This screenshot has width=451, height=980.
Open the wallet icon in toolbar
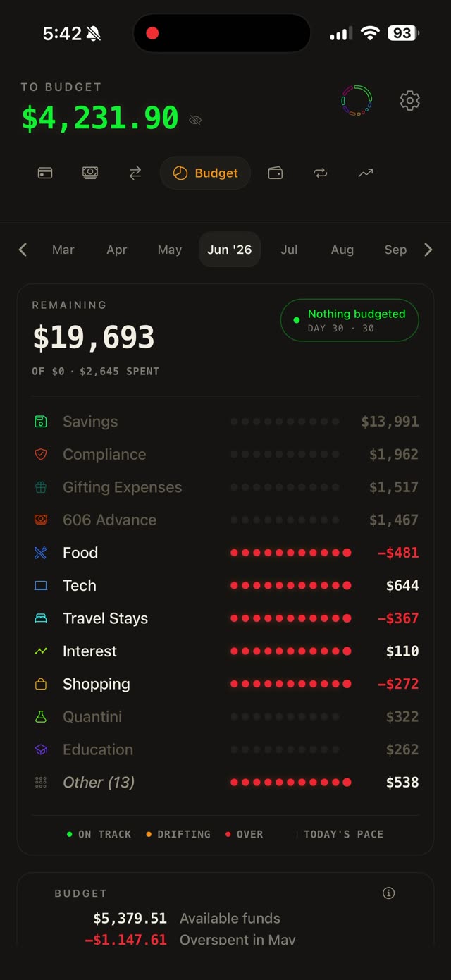(x=276, y=173)
